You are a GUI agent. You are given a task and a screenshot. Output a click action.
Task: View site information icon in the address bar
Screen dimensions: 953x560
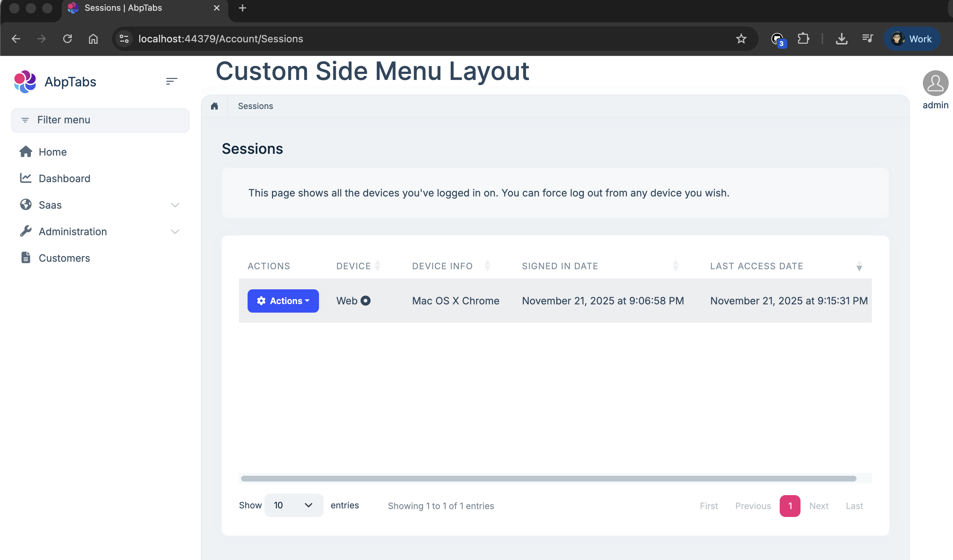click(124, 39)
